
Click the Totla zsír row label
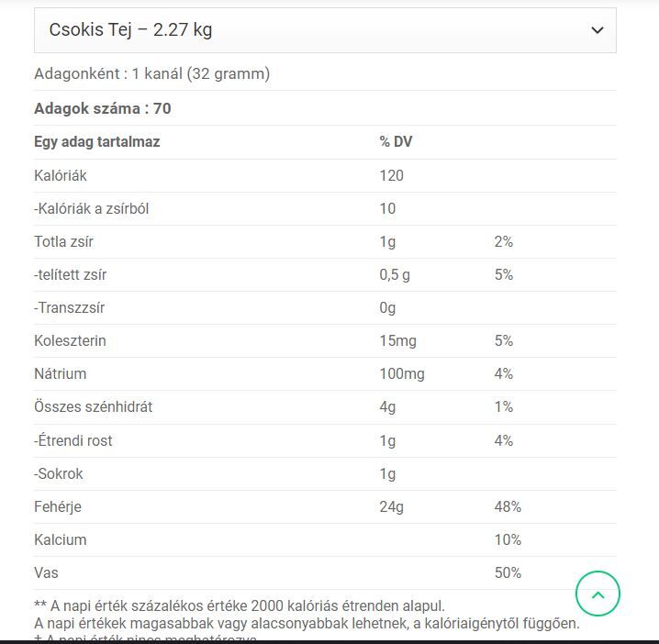click(63, 242)
